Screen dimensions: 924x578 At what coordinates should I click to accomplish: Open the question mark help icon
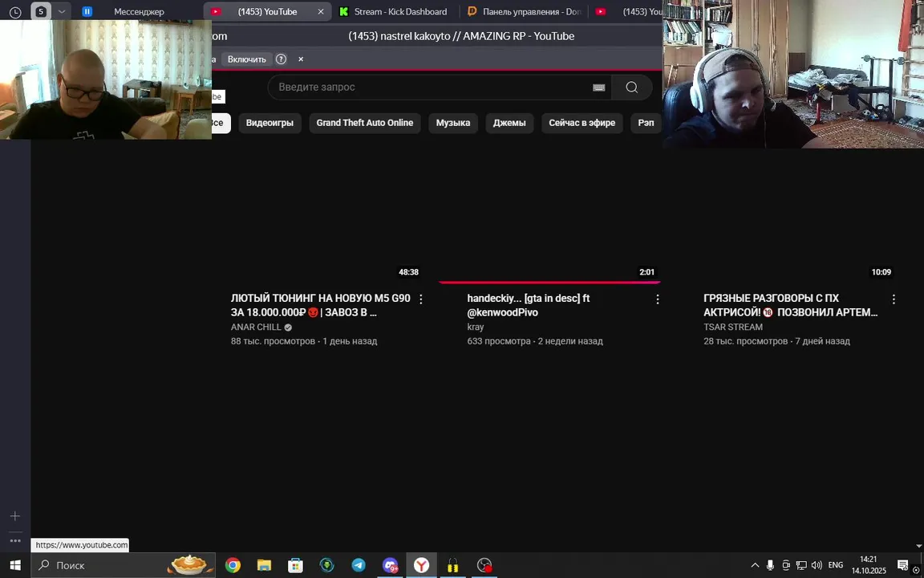(281, 59)
